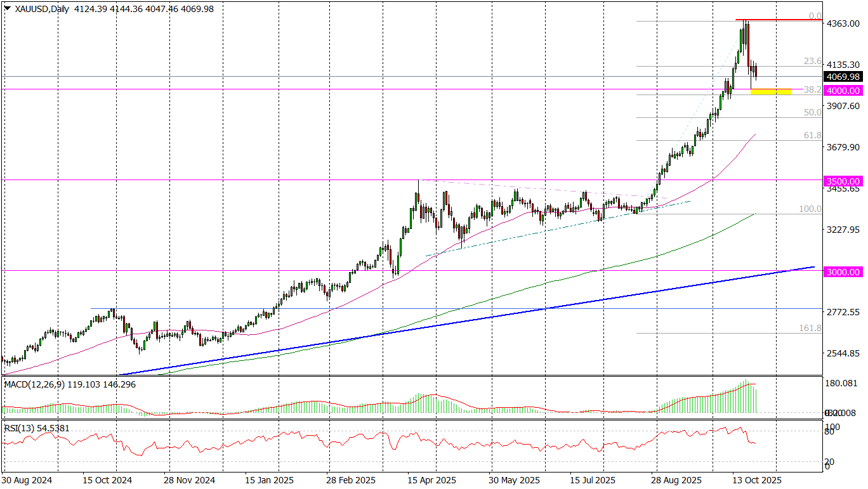
Task: Click the 61.8 Fibonacci level label
Action: pos(812,136)
